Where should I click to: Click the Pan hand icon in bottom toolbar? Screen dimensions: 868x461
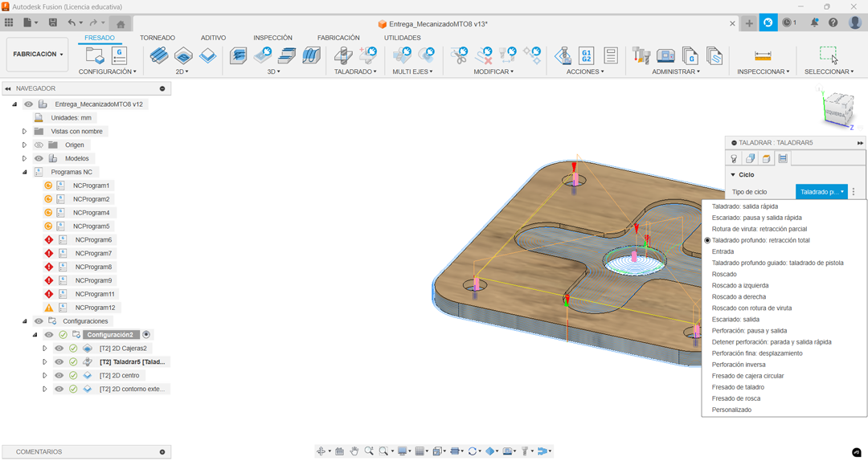pyautogui.click(x=354, y=451)
